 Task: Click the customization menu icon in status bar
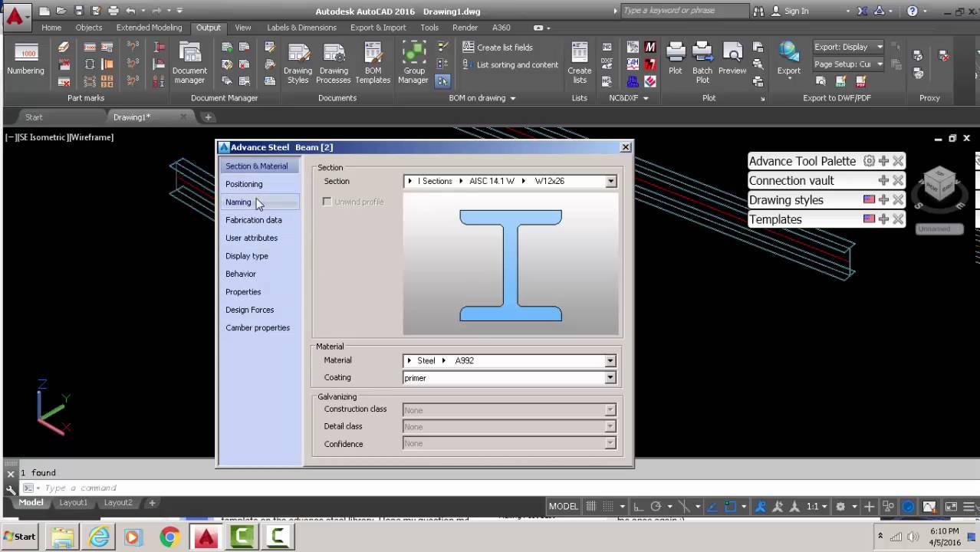tap(969, 507)
